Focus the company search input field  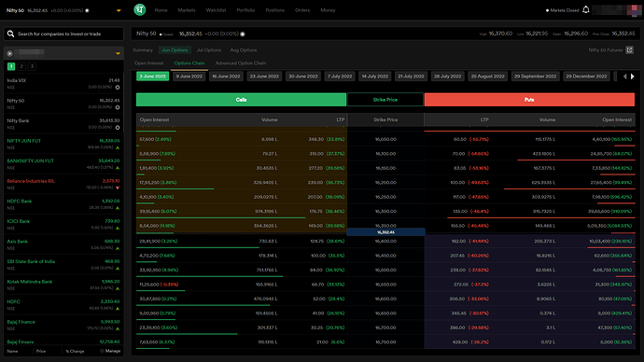click(63, 34)
